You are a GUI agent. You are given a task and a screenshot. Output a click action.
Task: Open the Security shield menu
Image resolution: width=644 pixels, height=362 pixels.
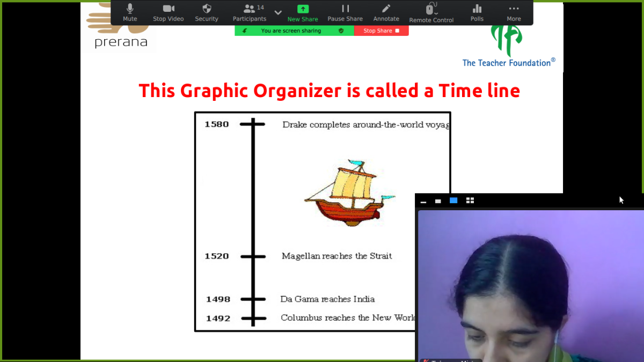[x=207, y=12]
